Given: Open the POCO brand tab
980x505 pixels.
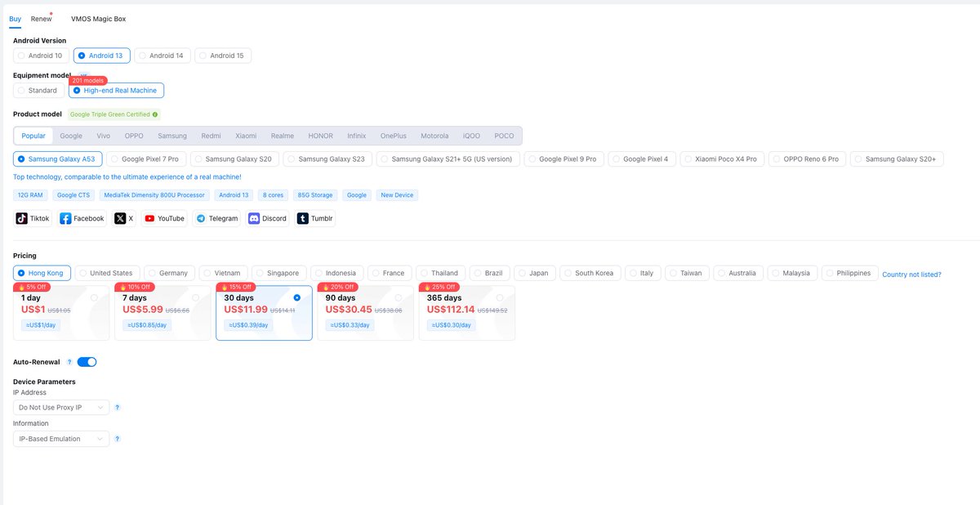Looking at the screenshot, I should click(504, 136).
